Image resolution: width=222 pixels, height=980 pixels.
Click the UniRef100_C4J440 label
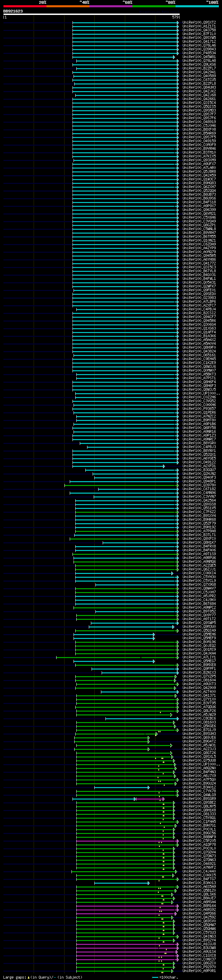pos(199,871)
